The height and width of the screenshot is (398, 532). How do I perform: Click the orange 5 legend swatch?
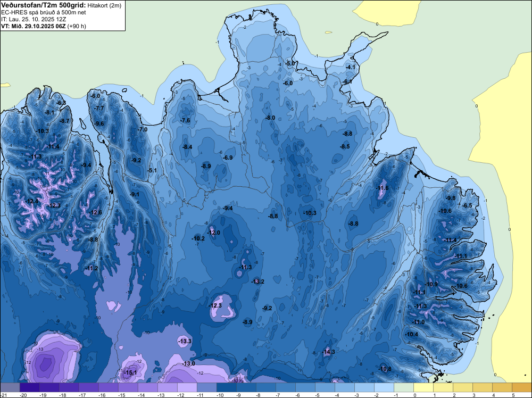coord(522,387)
